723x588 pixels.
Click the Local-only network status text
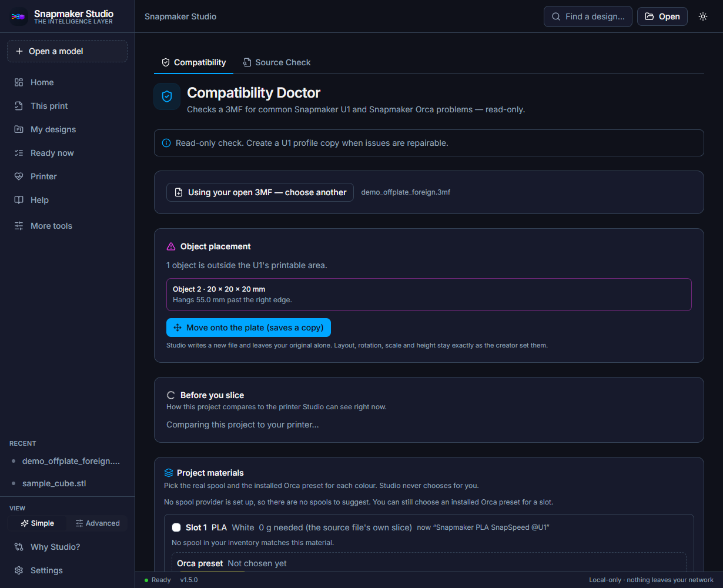coord(651,580)
